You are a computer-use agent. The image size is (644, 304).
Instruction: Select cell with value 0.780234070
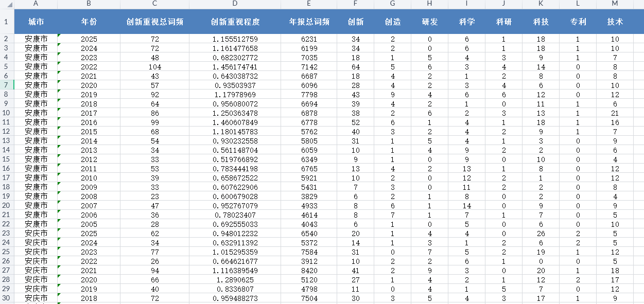tap(235, 214)
